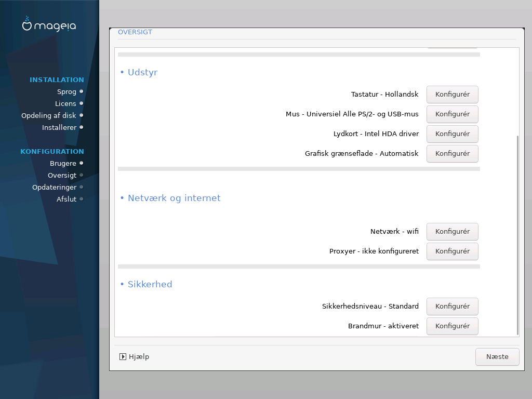Select the Opdateringer step in sidebar
This screenshot has width=532, height=399.
click(x=54, y=187)
